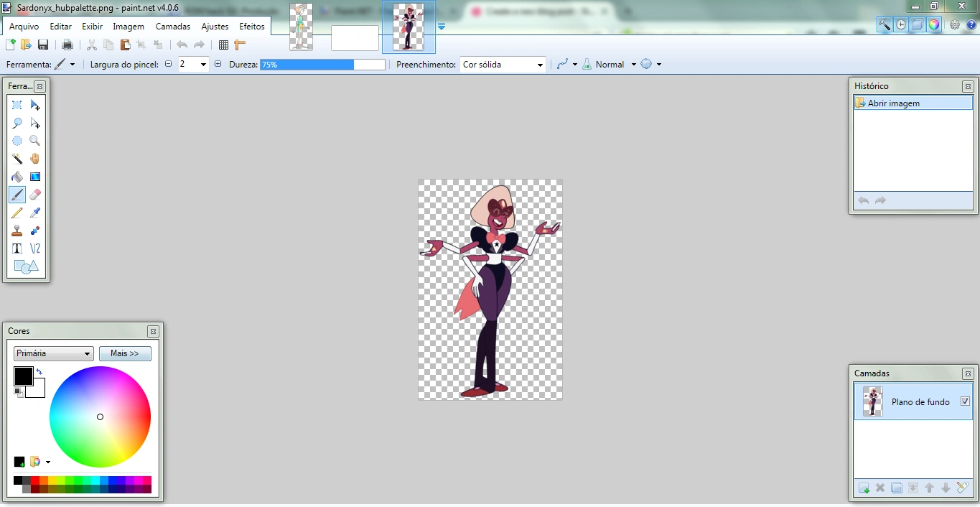Viewport: 980px width, 507px height.
Task: Toggle the Layers window button at top right
Action: click(918, 24)
